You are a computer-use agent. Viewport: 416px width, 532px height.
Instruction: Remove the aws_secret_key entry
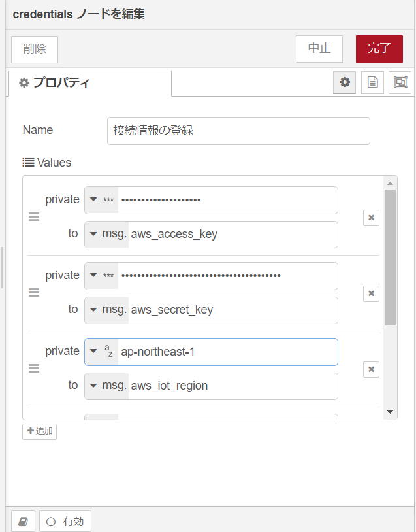pyautogui.click(x=371, y=293)
